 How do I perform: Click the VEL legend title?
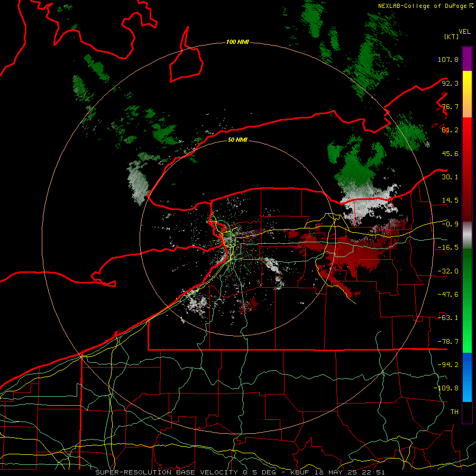[x=465, y=32]
